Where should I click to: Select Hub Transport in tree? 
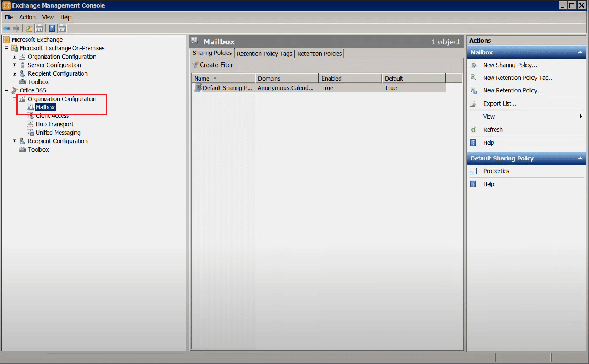[x=55, y=124]
